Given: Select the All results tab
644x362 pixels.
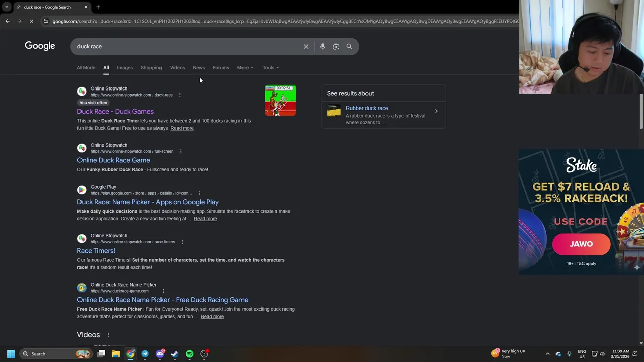Looking at the screenshot, I should click(106, 68).
